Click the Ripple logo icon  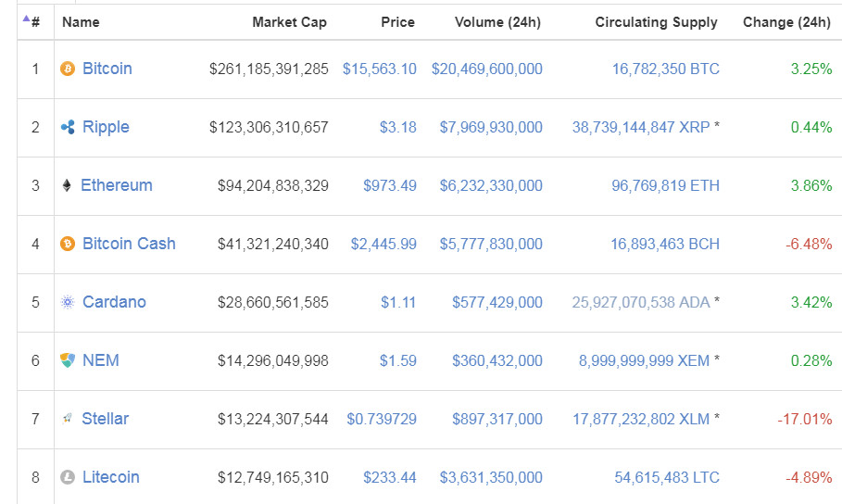68,127
